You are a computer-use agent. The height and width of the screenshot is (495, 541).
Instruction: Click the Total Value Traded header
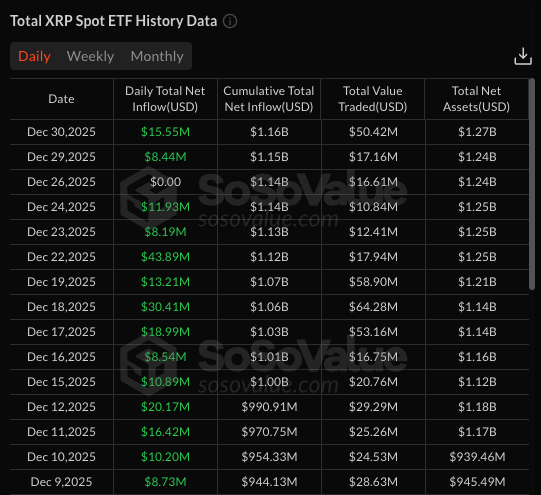click(373, 99)
